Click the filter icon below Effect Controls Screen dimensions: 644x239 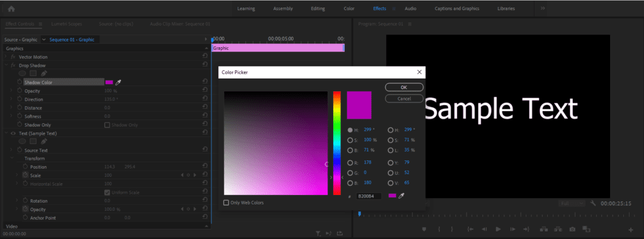click(x=318, y=233)
